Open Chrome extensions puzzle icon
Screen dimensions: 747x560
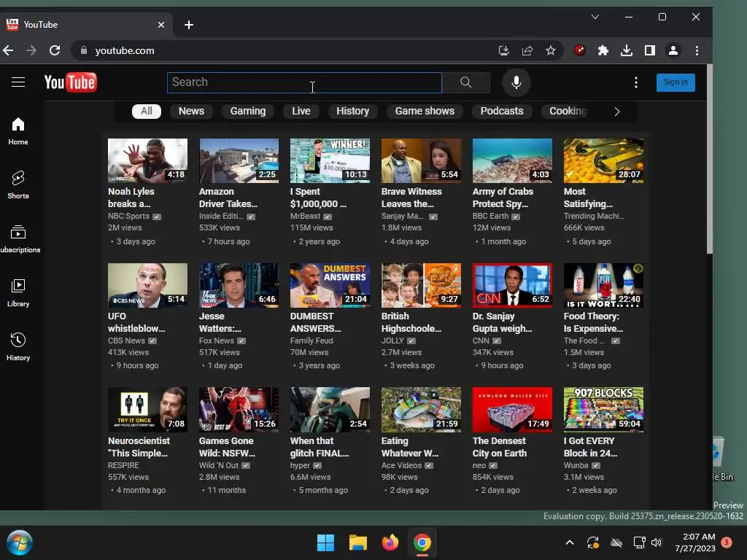[x=603, y=50]
